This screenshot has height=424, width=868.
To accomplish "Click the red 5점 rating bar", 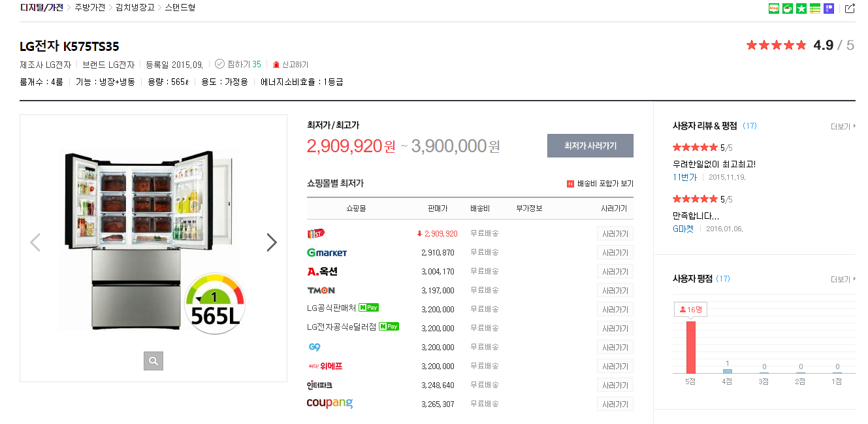I will pyautogui.click(x=690, y=346).
